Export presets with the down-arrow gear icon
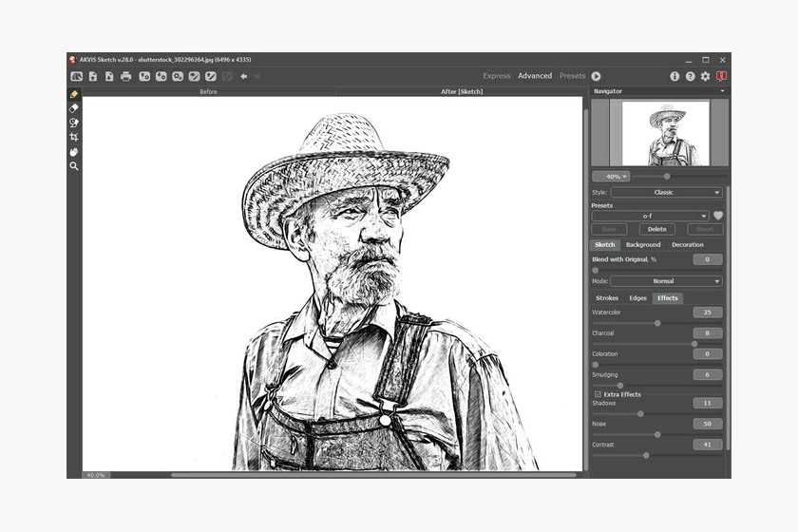 coord(161,76)
